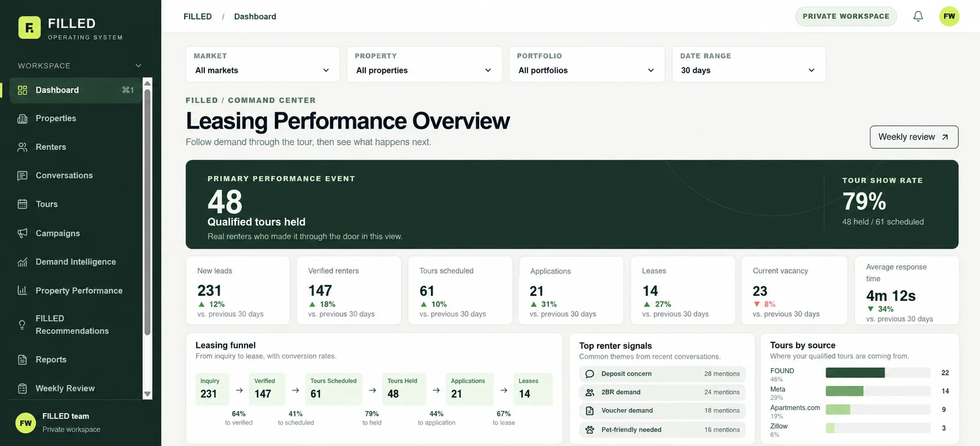Click the sidebar scrollbar down arrow
This screenshot has height=446, width=980.
148,394
